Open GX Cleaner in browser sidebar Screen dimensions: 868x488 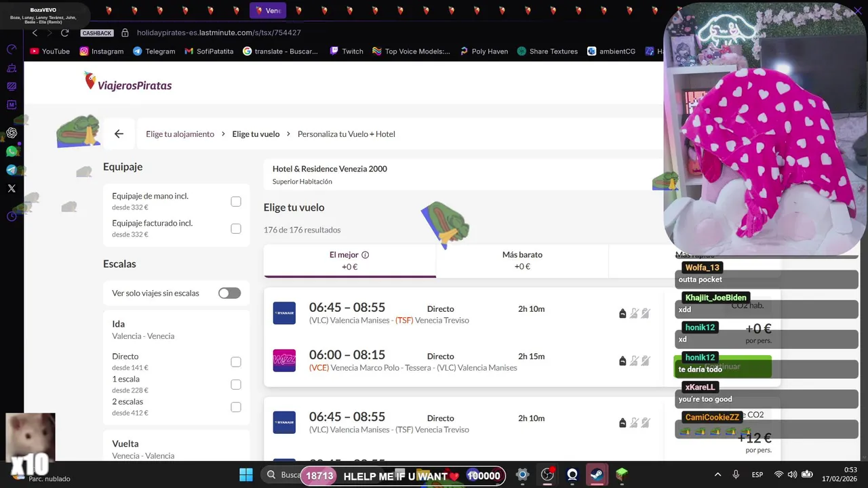(12, 68)
